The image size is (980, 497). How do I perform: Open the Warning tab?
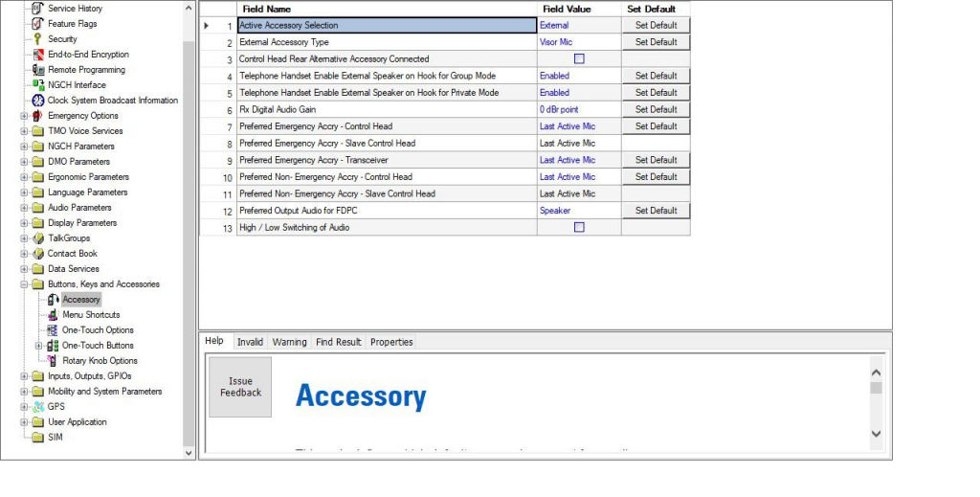(289, 342)
